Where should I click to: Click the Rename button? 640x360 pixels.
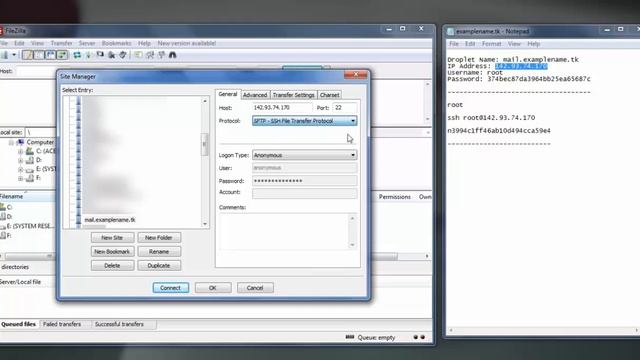(159, 251)
